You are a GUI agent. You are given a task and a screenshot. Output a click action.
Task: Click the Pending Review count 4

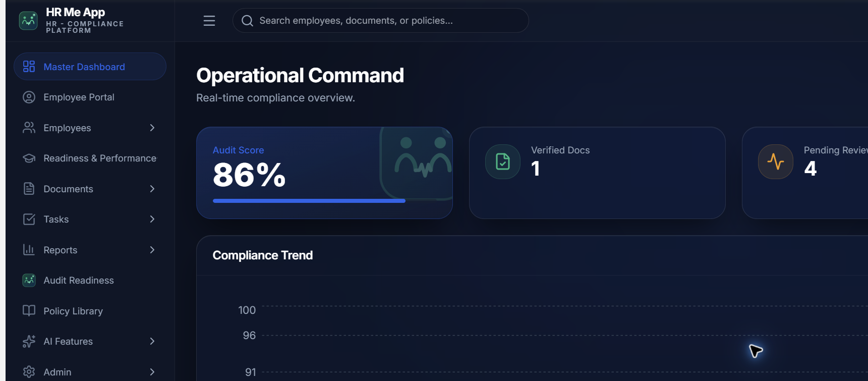[810, 169]
